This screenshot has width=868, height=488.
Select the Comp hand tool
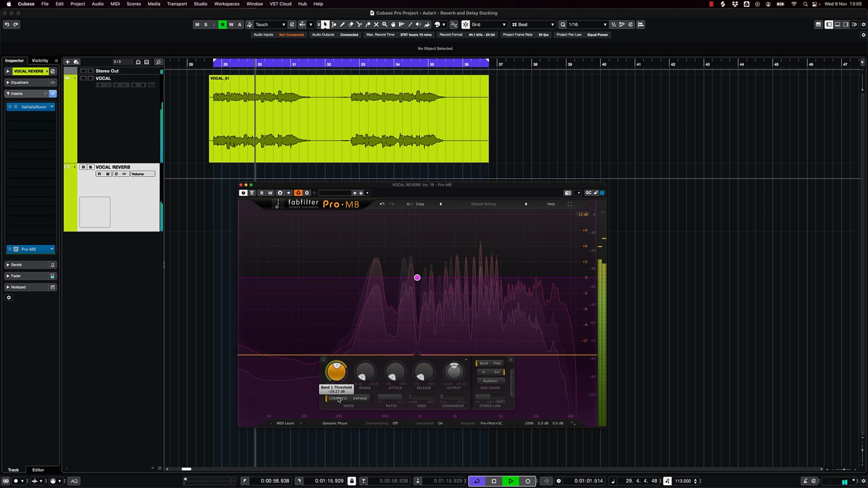[x=393, y=24]
